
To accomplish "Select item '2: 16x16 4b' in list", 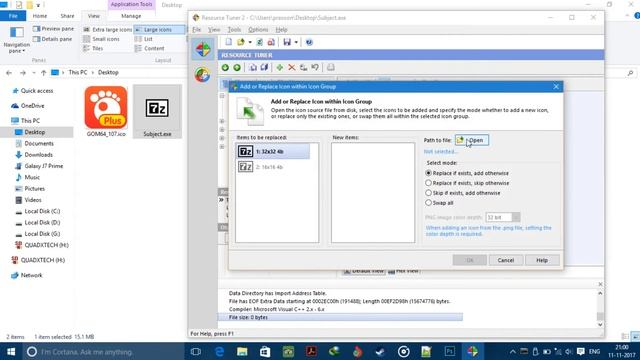I will pyautogui.click(x=273, y=167).
